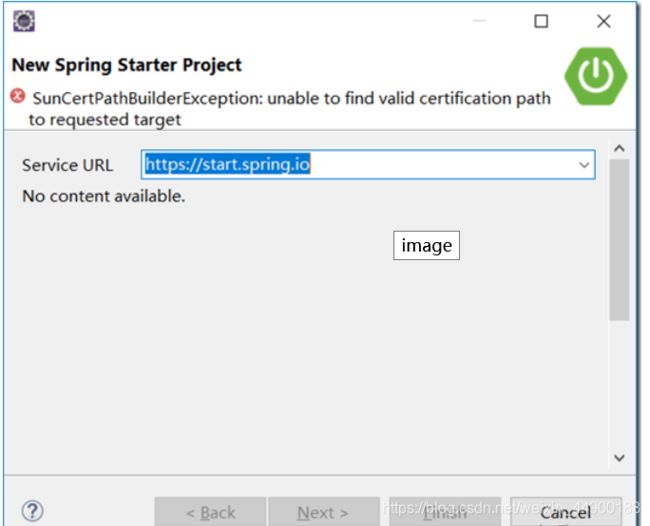Minimize the wizard dialog window

click(x=480, y=21)
